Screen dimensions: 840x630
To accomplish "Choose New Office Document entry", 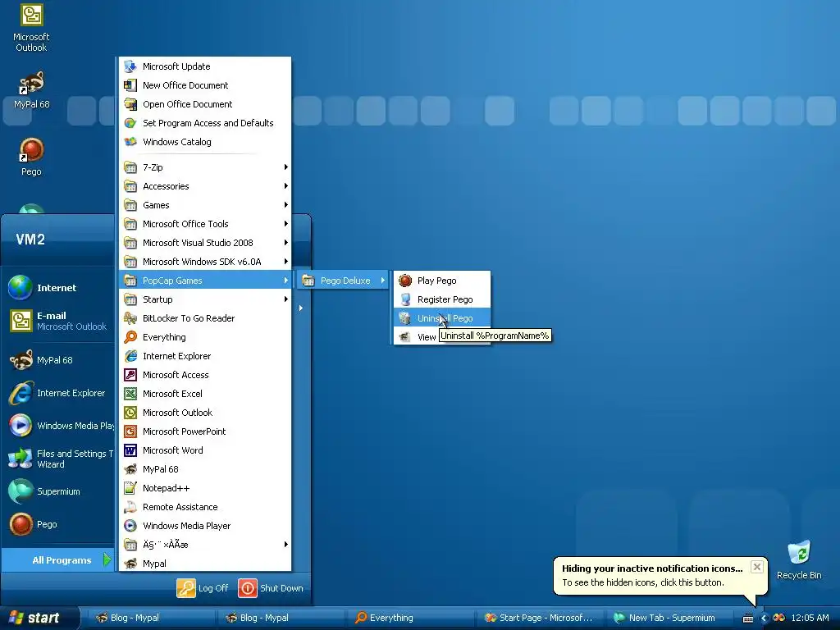I will click(x=205, y=85).
